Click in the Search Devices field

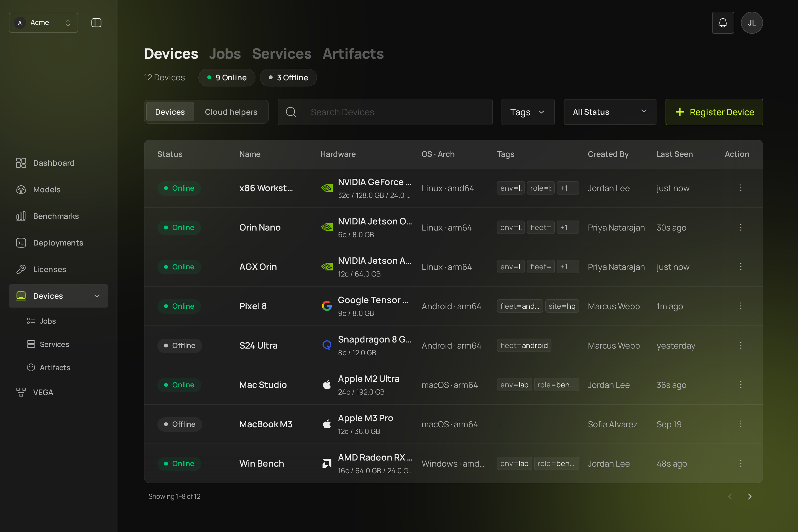(385, 112)
